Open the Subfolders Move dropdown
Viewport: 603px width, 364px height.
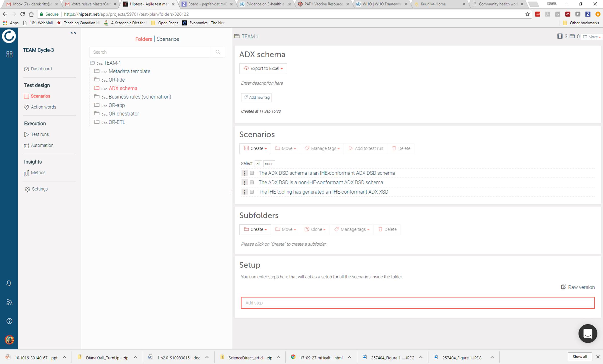(x=286, y=229)
